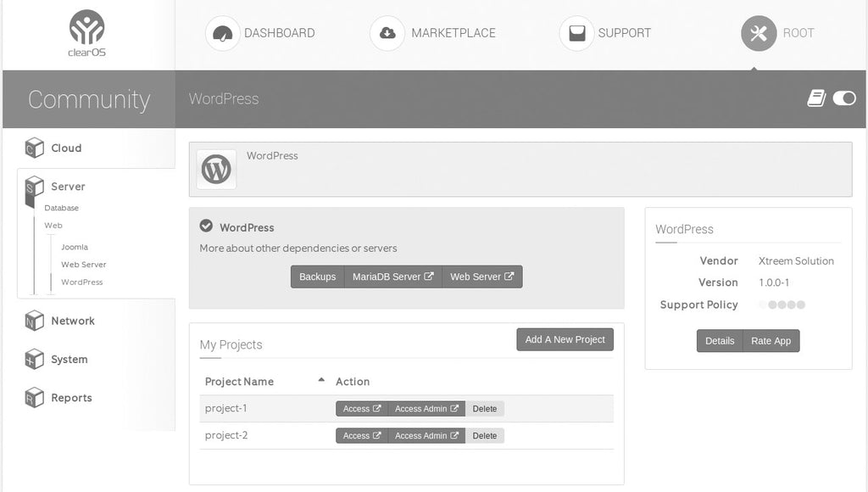Select WordPress in the sidebar tree
This screenshot has height=492, width=868.
pos(82,282)
